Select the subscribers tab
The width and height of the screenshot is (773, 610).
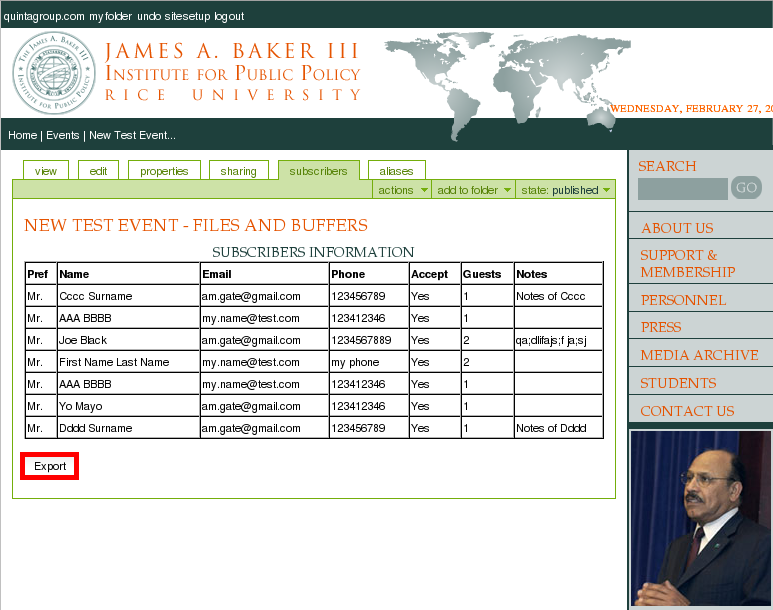[x=318, y=171]
